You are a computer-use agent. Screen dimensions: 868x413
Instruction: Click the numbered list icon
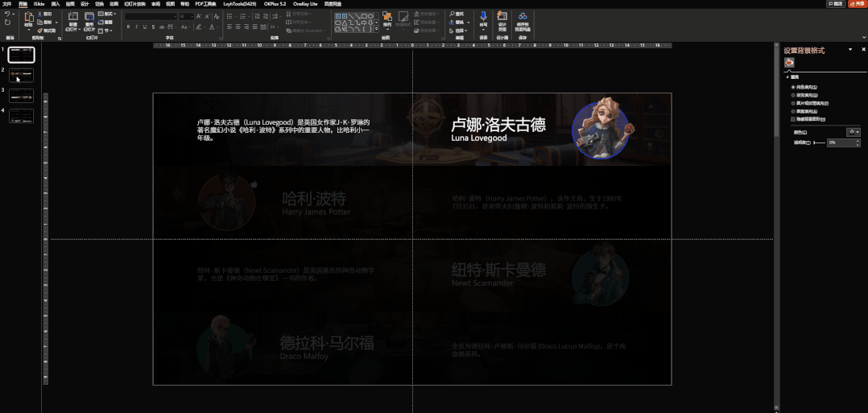pyautogui.click(x=243, y=17)
